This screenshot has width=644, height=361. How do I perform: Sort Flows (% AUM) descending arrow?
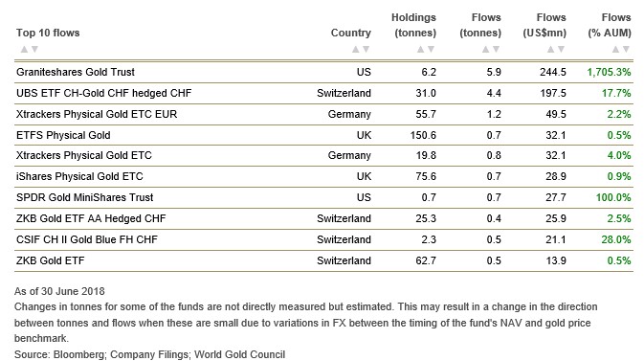(627, 50)
